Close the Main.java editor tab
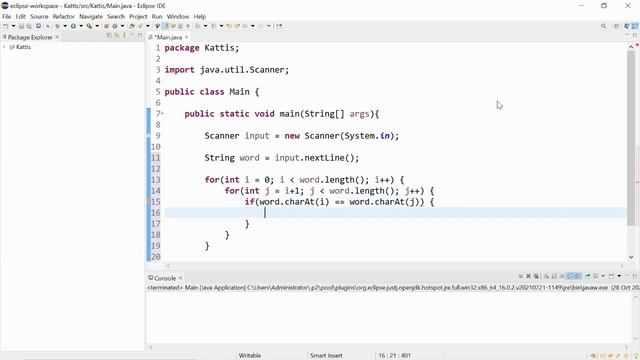 tap(187, 37)
